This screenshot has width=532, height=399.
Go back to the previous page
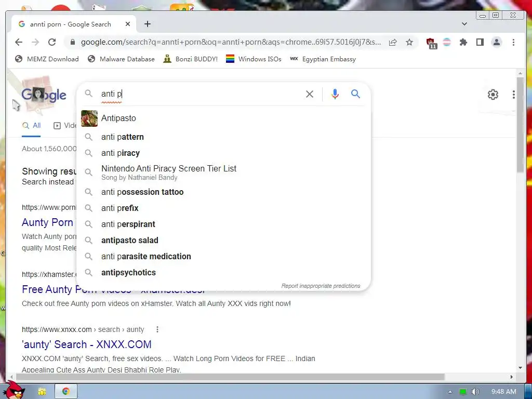19,42
